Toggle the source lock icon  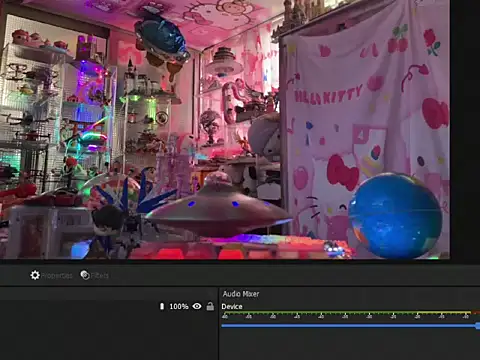pos(210,306)
